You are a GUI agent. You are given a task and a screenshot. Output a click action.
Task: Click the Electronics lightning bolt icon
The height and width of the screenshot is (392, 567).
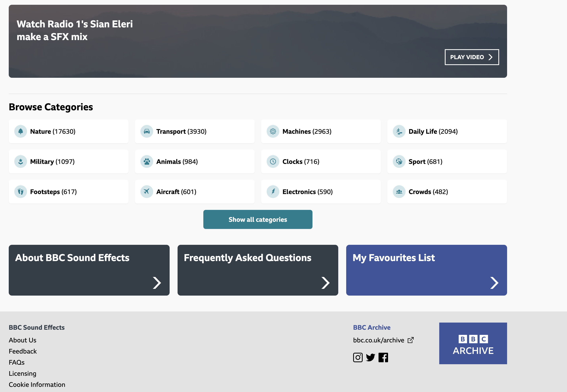(x=273, y=192)
